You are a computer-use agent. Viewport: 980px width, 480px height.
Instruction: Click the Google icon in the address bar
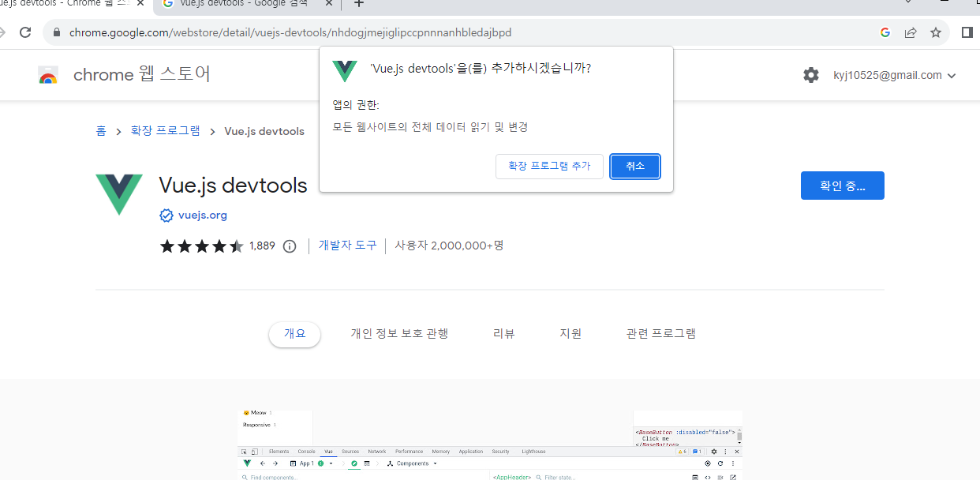(885, 32)
